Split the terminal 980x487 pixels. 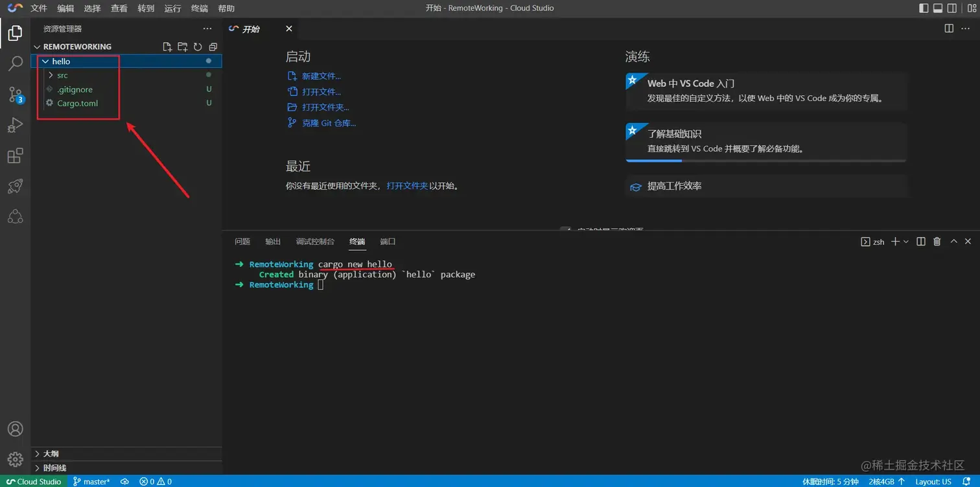click(921, 242)
